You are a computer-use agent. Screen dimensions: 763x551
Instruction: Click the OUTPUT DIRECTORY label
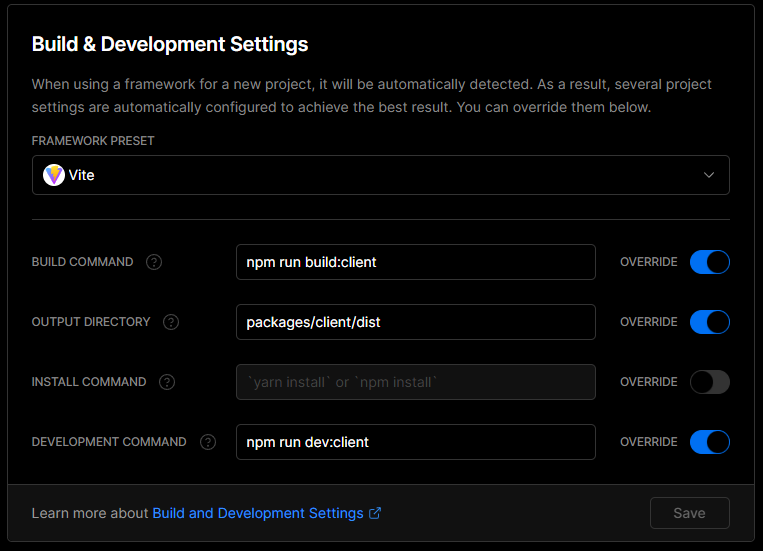(91, 322)
